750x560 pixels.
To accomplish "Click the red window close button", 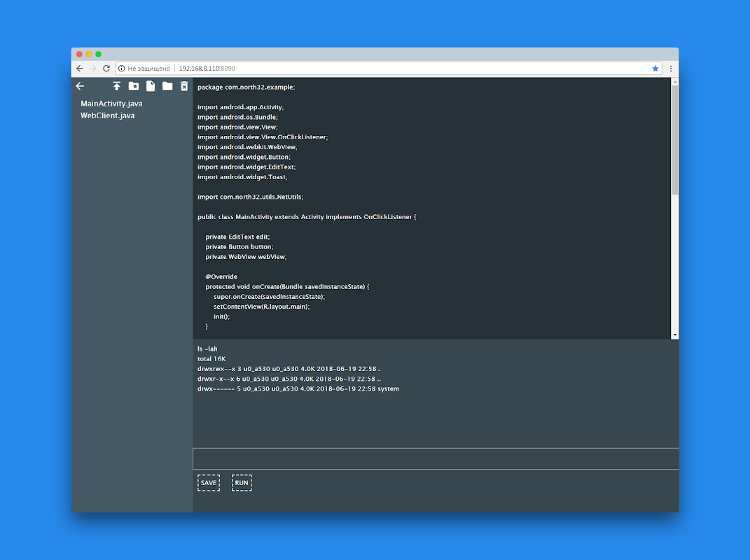I will [79, 54].
